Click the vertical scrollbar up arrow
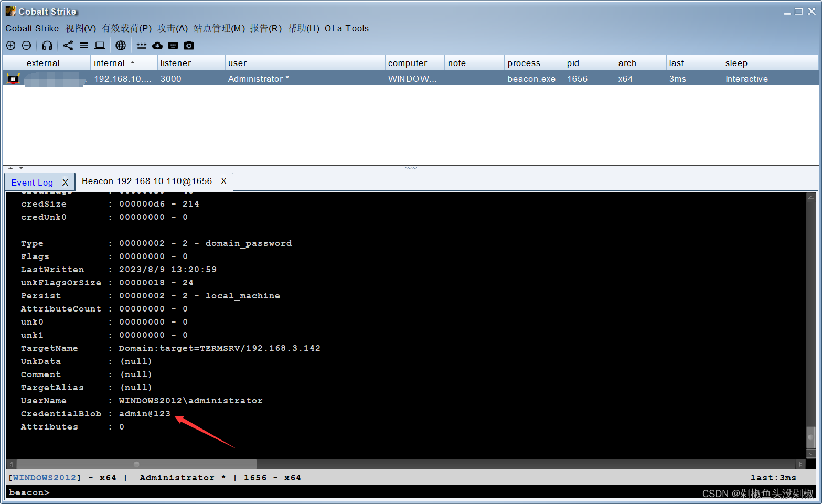Screen dimensions: 822x504 811,198
